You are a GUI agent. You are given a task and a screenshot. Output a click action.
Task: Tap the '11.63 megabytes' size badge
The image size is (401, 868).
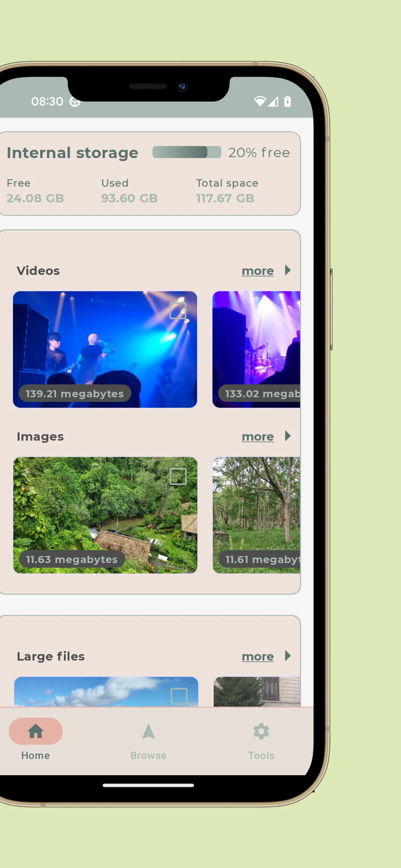point(72,559)
